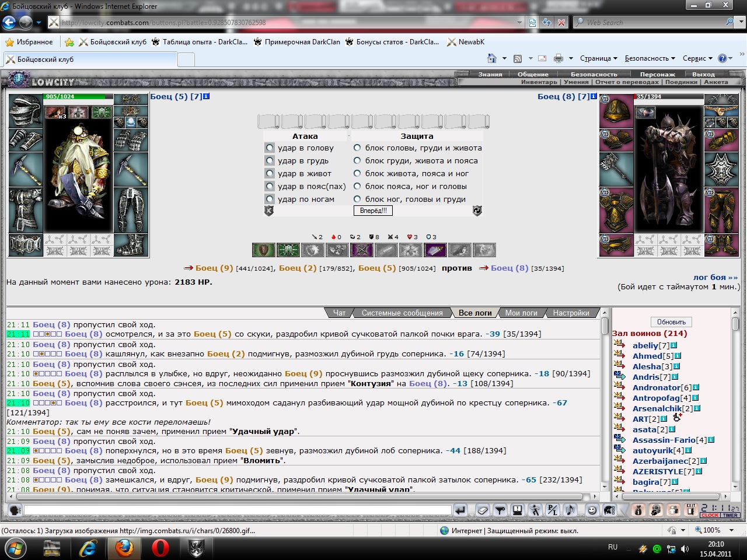This screenshot has height=560, width=747.
Task: Click the send message arrow icon
Action: pyautogui.click(x=460, y=510)
